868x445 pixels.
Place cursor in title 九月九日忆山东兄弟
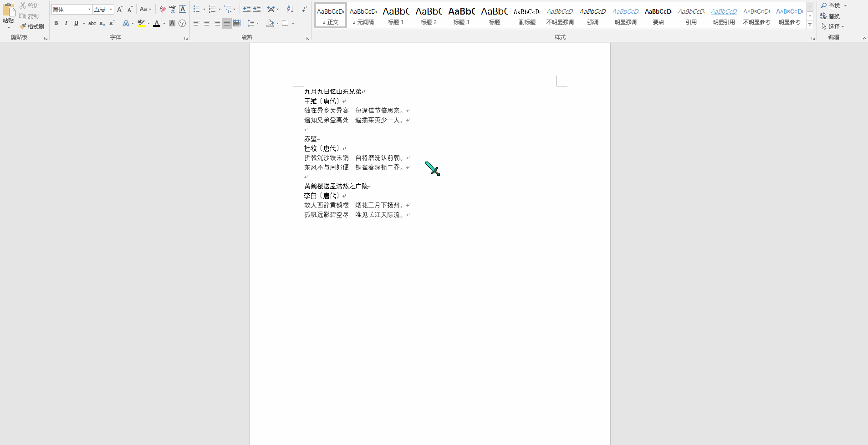point(333,91)
